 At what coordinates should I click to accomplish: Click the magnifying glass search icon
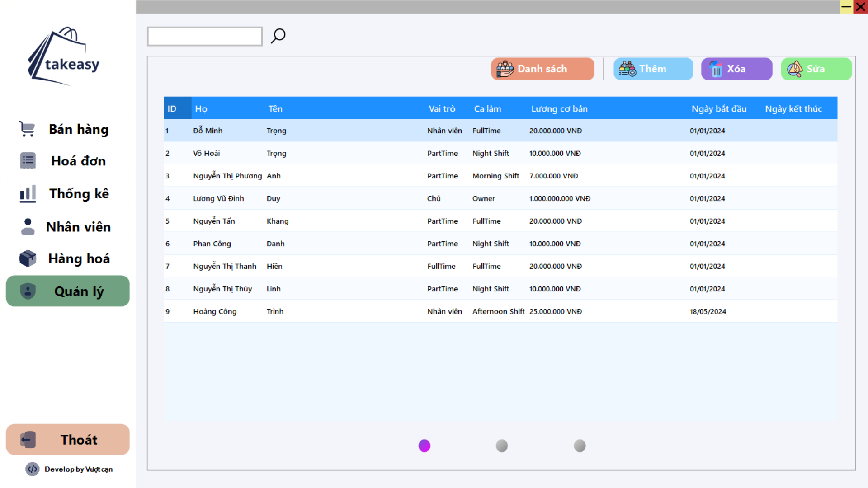pyautogui.click(x=278, y=36)
